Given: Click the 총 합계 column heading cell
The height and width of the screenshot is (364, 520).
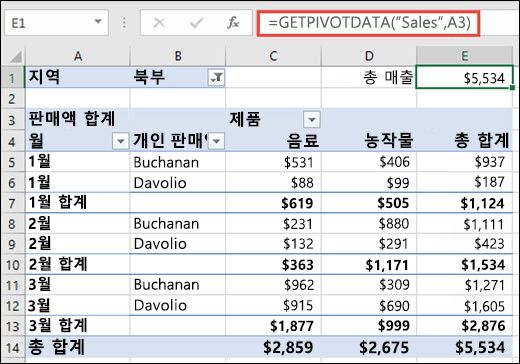Looking at the screenshot, I should click(464, 140).
